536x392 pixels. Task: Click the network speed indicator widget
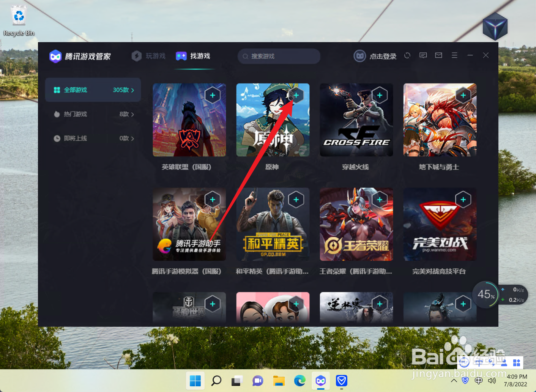[513, 294]
